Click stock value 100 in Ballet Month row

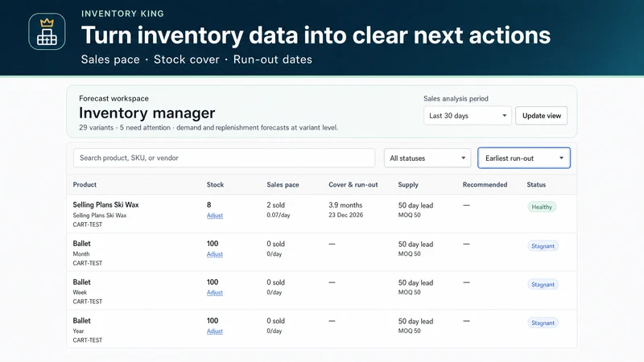tap(213, 244)
